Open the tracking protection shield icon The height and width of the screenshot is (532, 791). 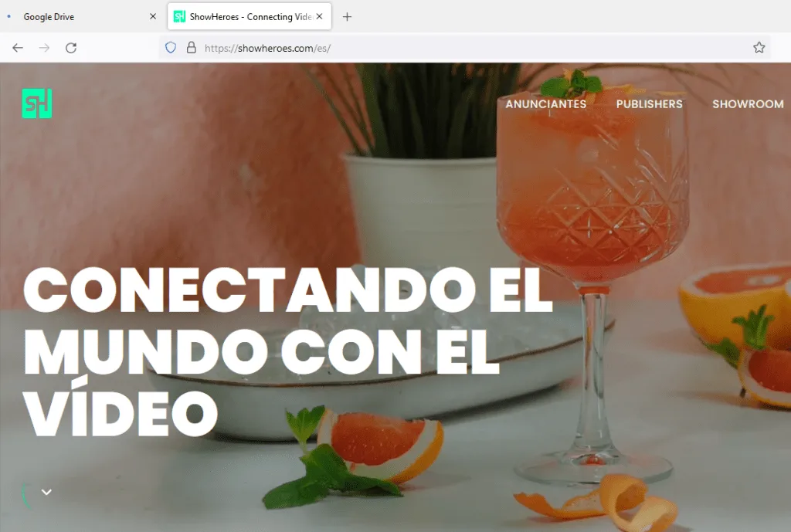point(171,48)
